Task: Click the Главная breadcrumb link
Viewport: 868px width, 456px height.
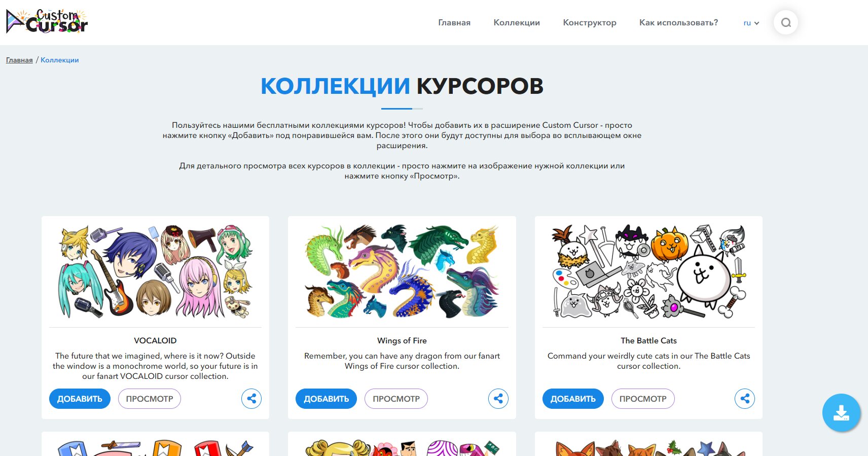Action: [x=19, y=60]
